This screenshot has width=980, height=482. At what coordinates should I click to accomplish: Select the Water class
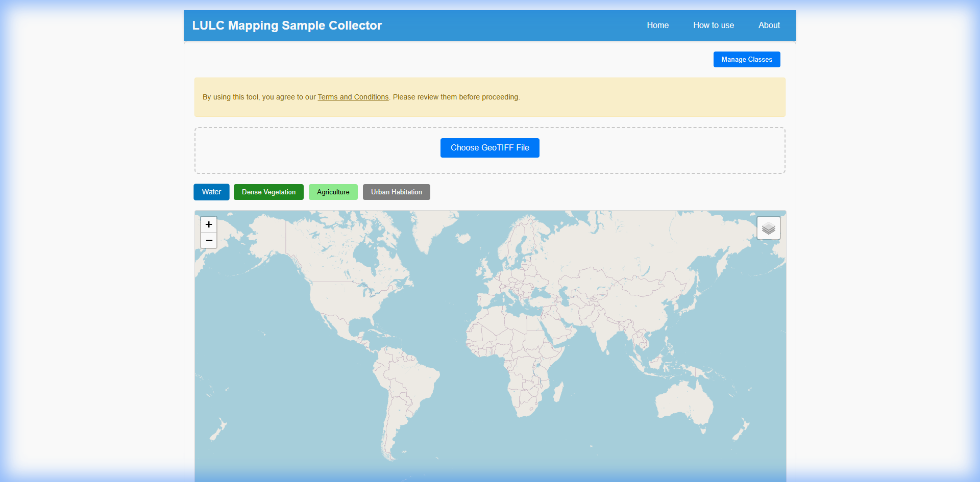pyautogui.click(x=211, y=192)
